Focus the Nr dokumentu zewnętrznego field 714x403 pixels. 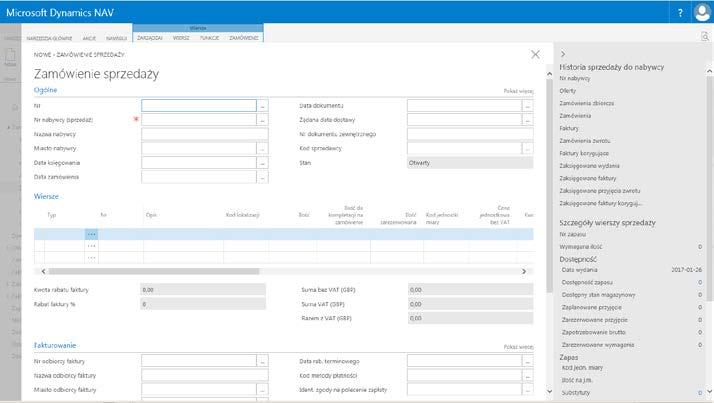[470, 134]
